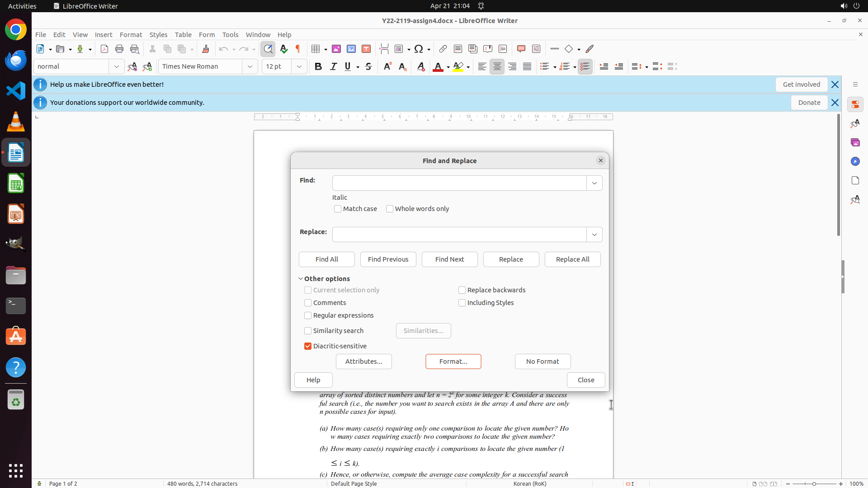Enable the Match case checkbox
This screenshot has width=868, height=488.
click(x=338, y=209)
